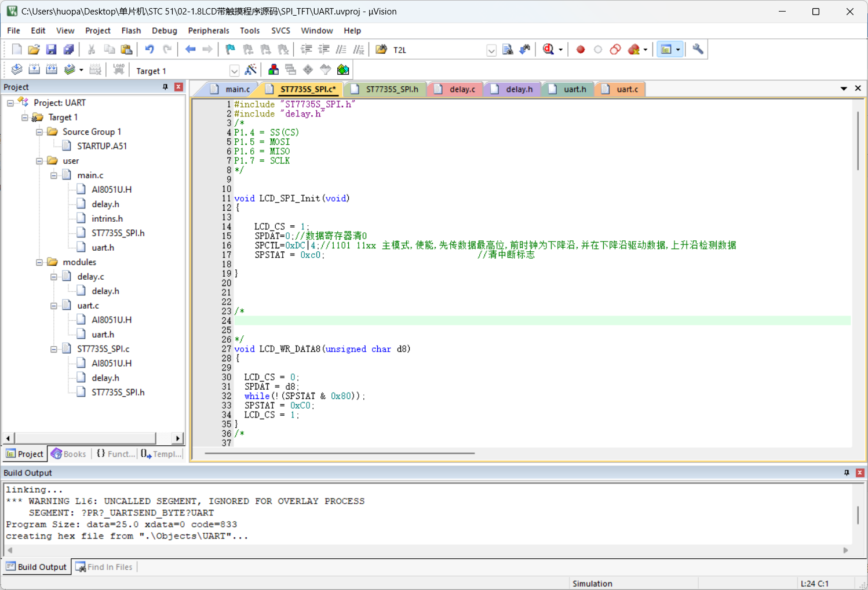Kill all breakpoints icon
The height and width of the screenshot is (590, 868).
[634, 50]
